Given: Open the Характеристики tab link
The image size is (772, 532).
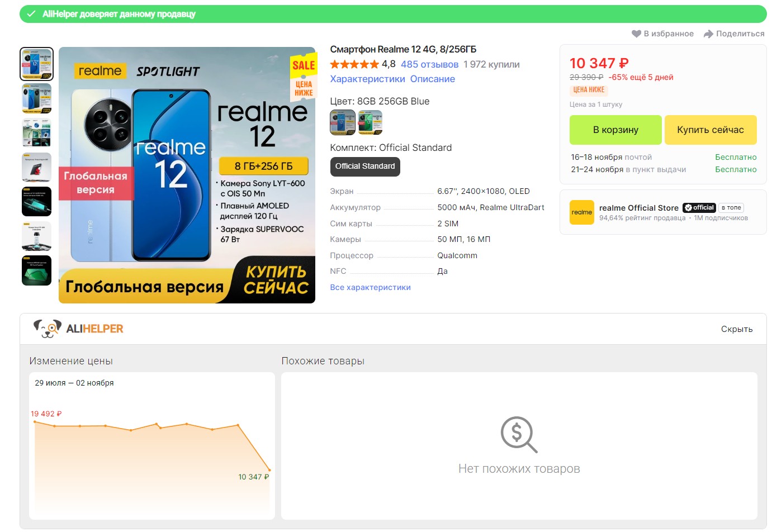Looking at the screenshot, I should pos(367,79).
